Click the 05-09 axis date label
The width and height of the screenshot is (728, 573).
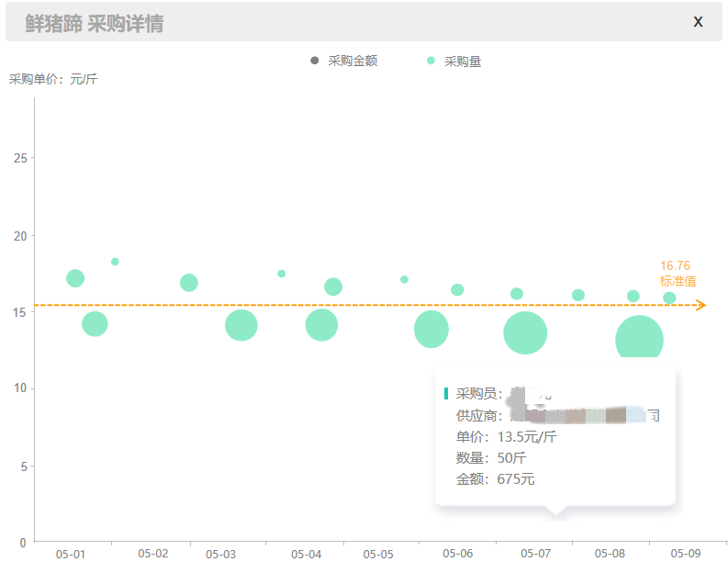click(x=685, y=554)
